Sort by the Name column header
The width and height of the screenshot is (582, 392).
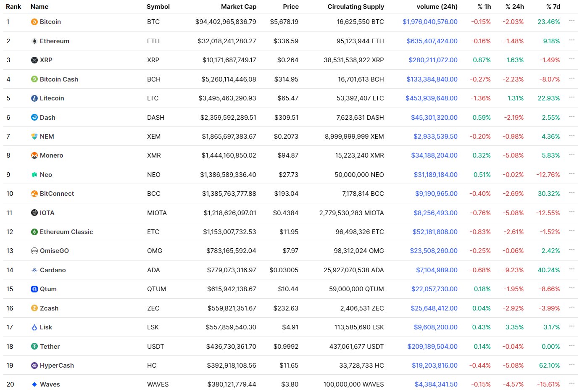point(40,7)
